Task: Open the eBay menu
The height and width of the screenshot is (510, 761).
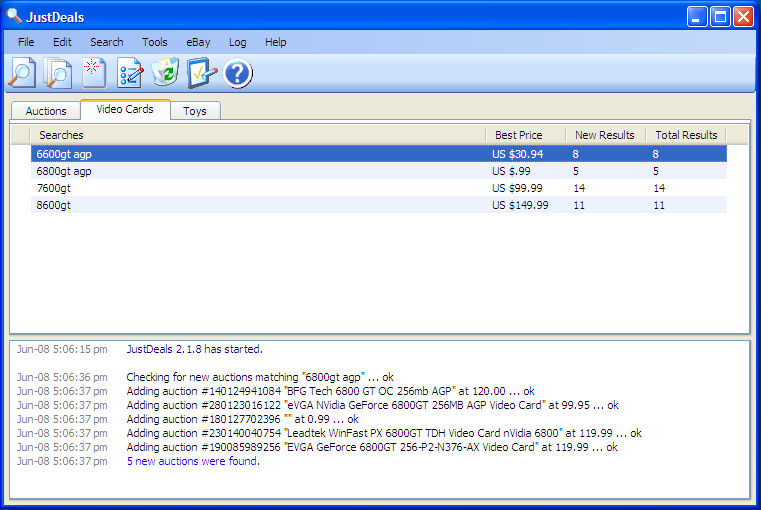Action: pos(199,42)
